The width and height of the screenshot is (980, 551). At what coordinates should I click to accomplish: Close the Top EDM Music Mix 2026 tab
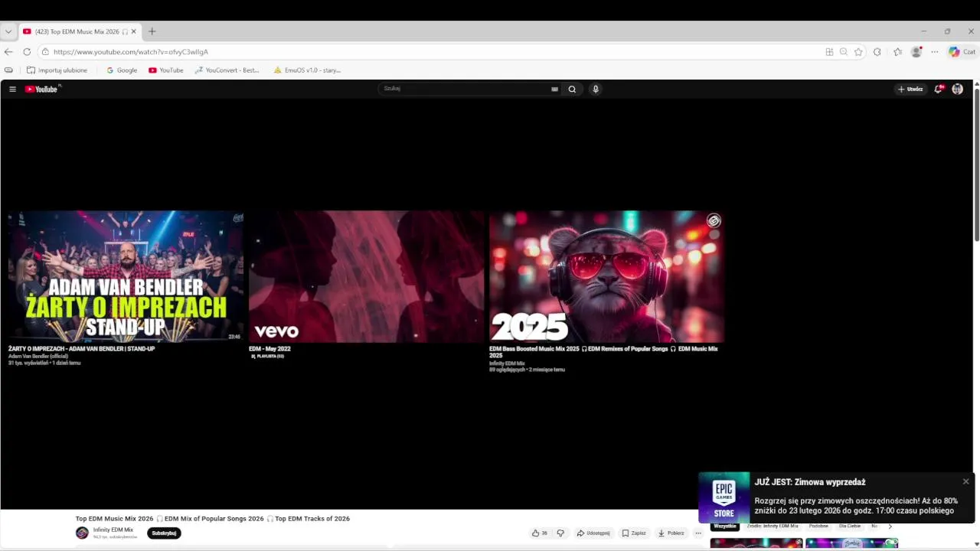click(133, 31)
